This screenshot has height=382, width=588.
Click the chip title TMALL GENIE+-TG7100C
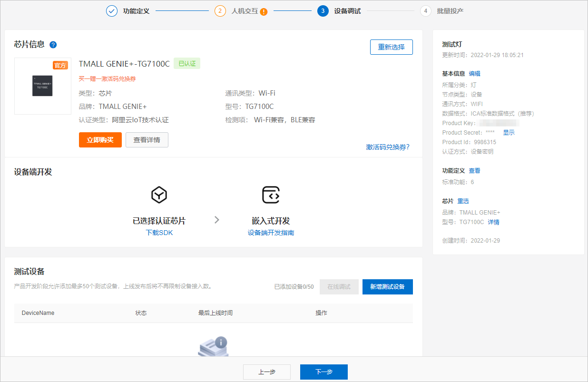[124, 64]
